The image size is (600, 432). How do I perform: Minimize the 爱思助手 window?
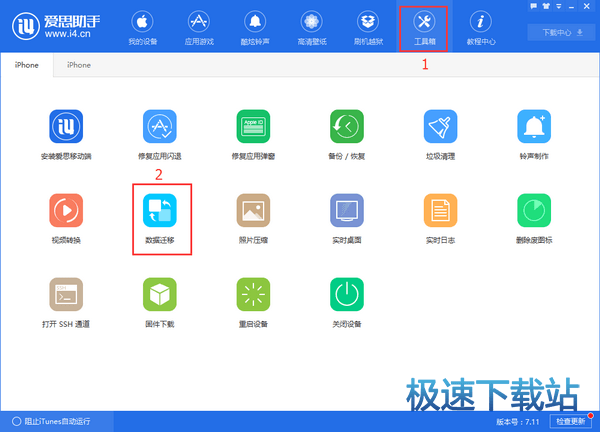pos(571,7)
